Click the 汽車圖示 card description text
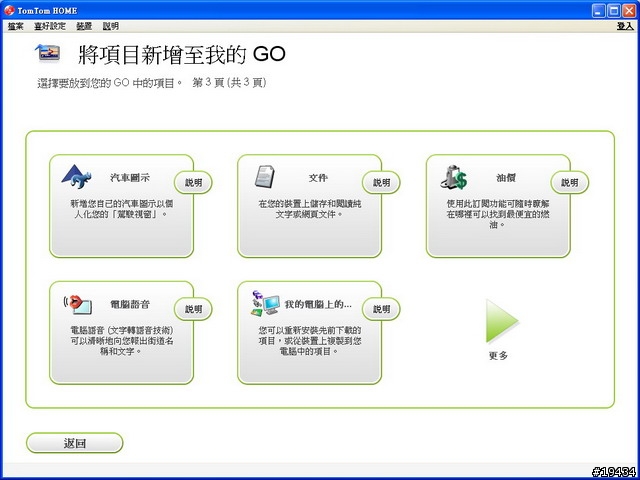Screen dimensions: 640x480 [x=122, y=208]
